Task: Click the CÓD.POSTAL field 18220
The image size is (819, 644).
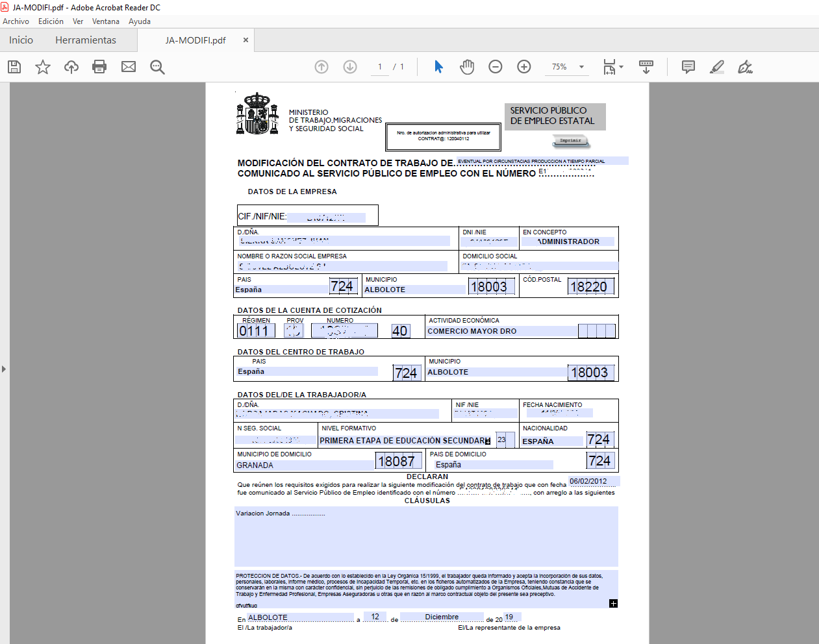Action: tap(591, 286)
